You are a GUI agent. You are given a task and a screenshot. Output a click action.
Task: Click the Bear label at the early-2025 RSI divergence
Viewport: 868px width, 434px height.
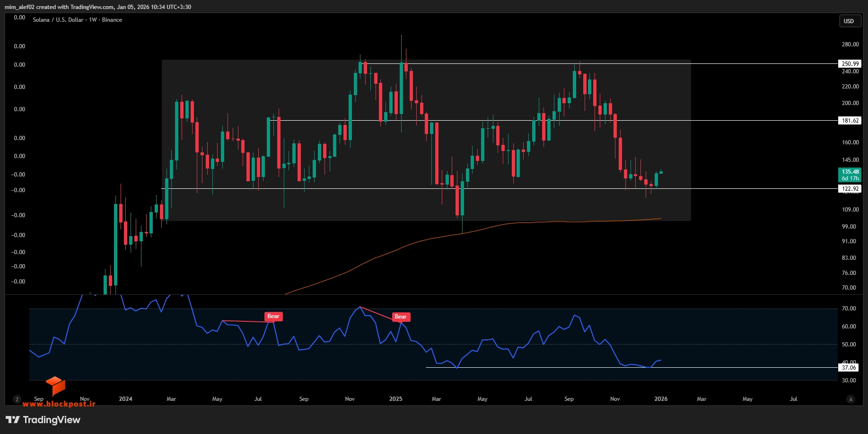(401, 317)
